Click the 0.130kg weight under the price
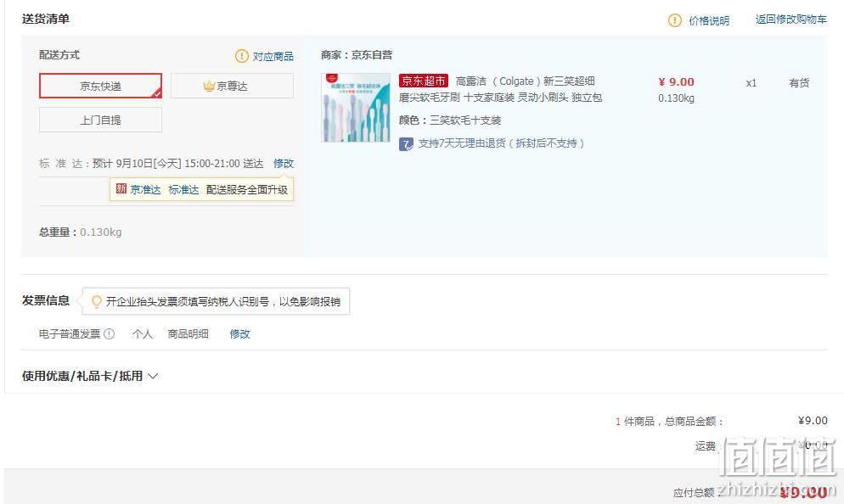This screenshot has width=844, height=504. 676,98
